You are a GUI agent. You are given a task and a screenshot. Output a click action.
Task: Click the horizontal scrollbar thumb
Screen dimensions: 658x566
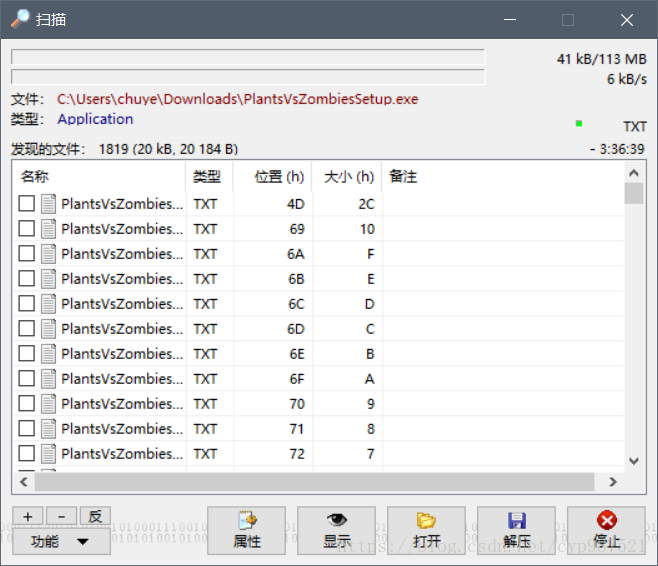pyautogui.click(x=314, y=482)
